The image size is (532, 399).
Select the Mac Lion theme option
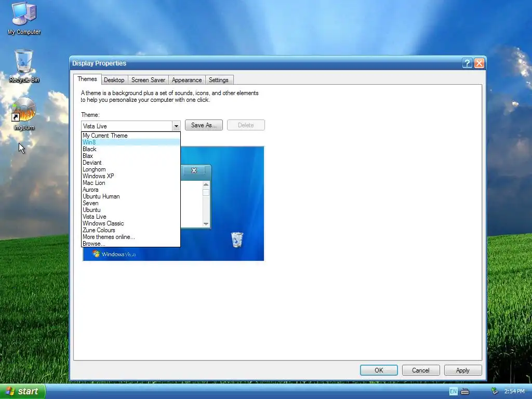130,183
